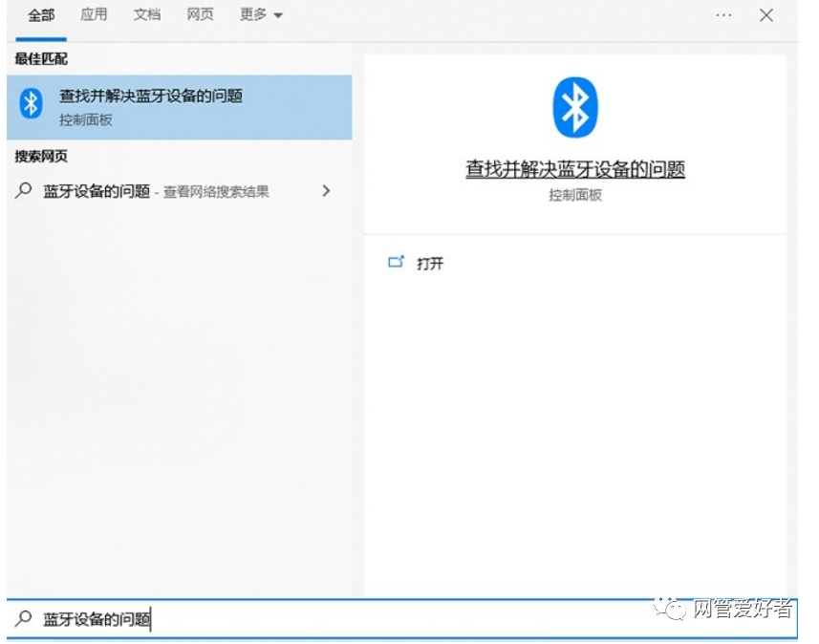
Task: Click the open-window icon beside 打开
Action: click(396, 262)
